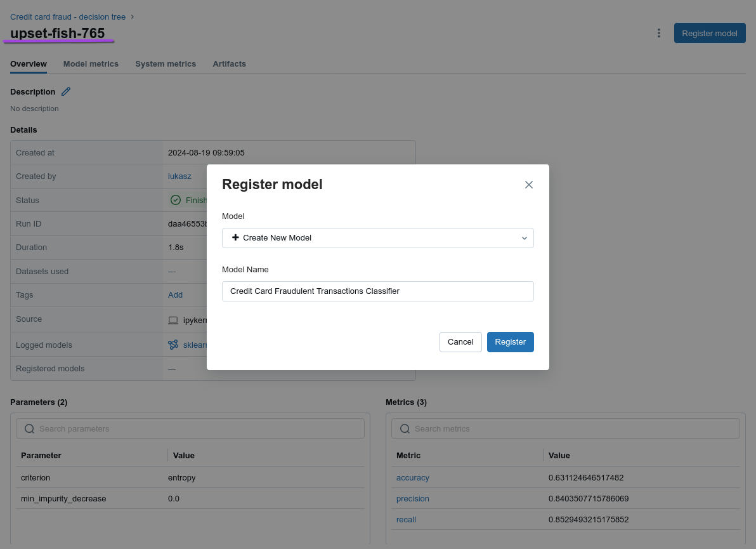The height and width of the screenshot is (549, 756).
Task: Click the Register model button top right
Action: click(x=710, y=33)
